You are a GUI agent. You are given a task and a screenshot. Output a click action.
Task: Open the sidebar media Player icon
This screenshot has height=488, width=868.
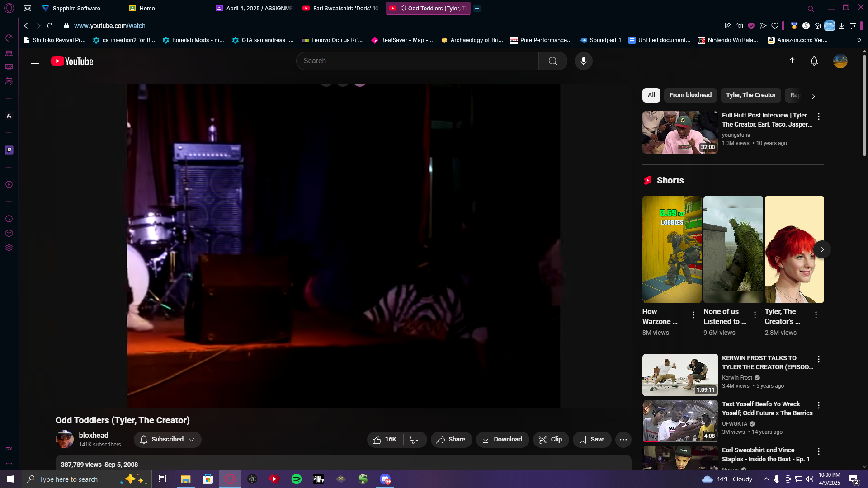9,184
